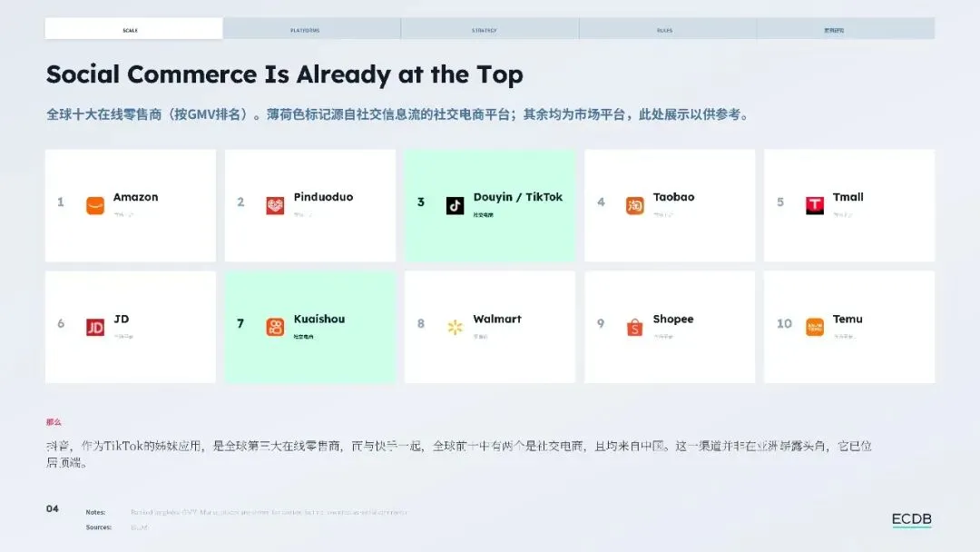Viewport: 980px width, 552px height.
Task: Click the Taobao orange logo icon
Action: [x=635, y=205]
